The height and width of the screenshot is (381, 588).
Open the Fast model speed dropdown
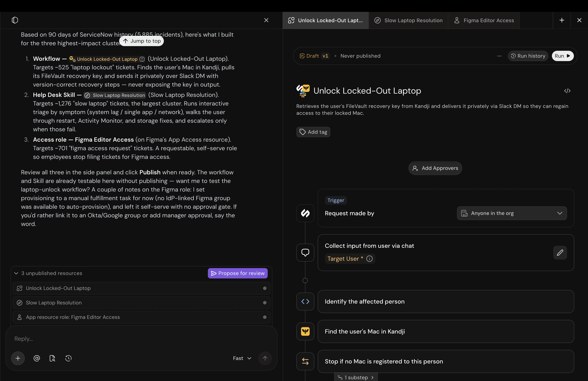coord(242,358)
